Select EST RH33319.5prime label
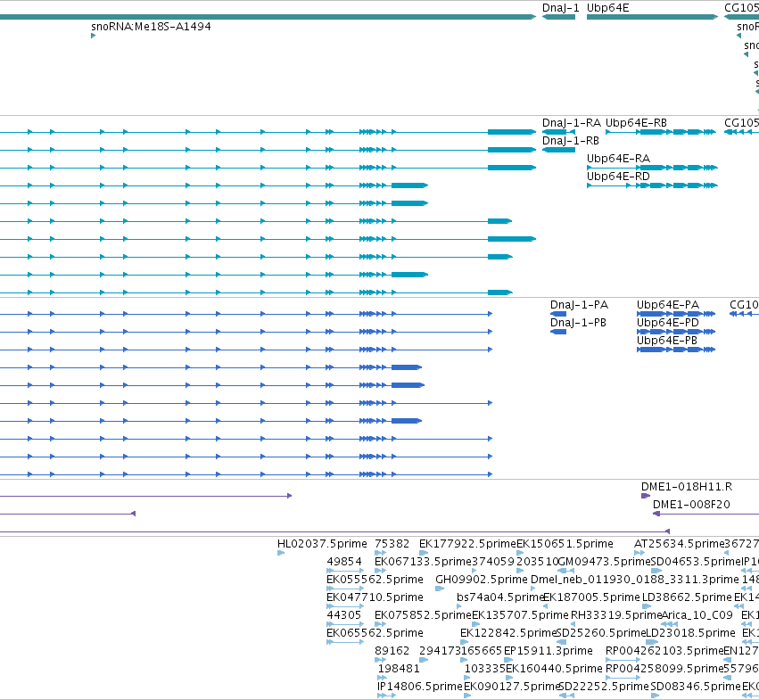 (616, 616)
